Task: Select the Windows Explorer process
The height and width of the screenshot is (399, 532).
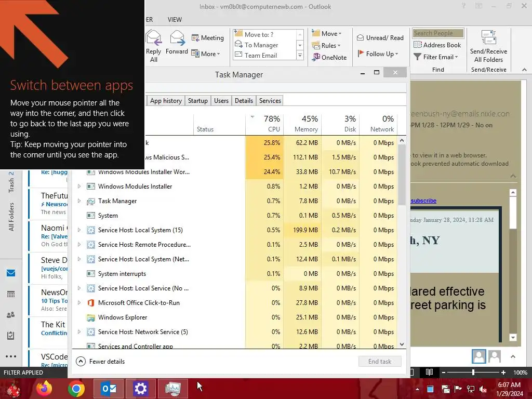Action: 234,317
